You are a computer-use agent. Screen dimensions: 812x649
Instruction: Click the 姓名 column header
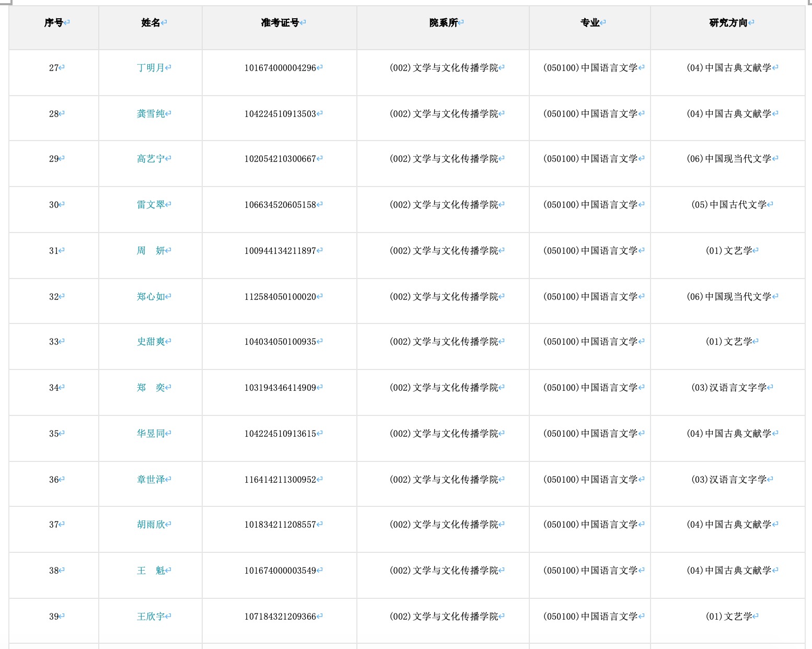pos(150,23)
